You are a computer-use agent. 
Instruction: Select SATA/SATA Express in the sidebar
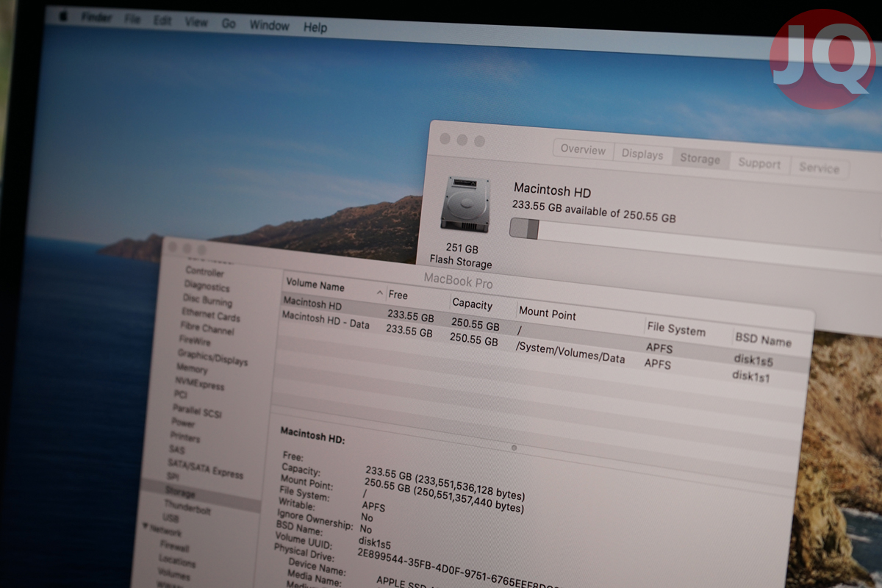[205, 468]
